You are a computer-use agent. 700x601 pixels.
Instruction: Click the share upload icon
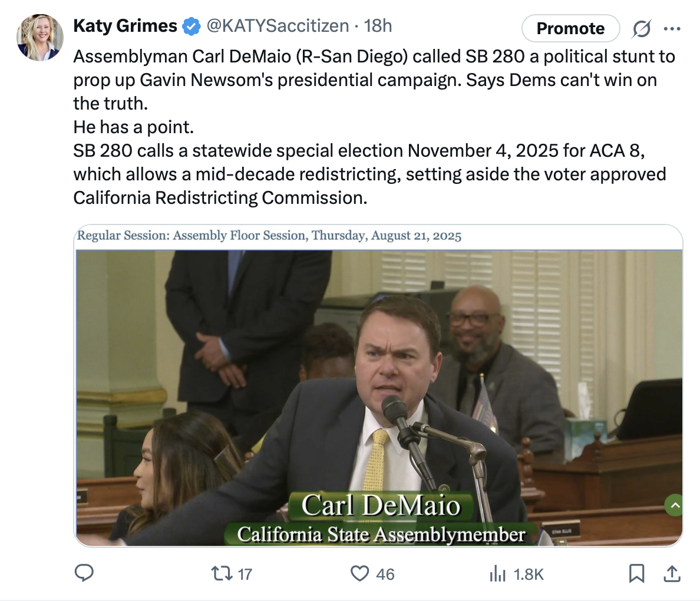click(672, 573)
